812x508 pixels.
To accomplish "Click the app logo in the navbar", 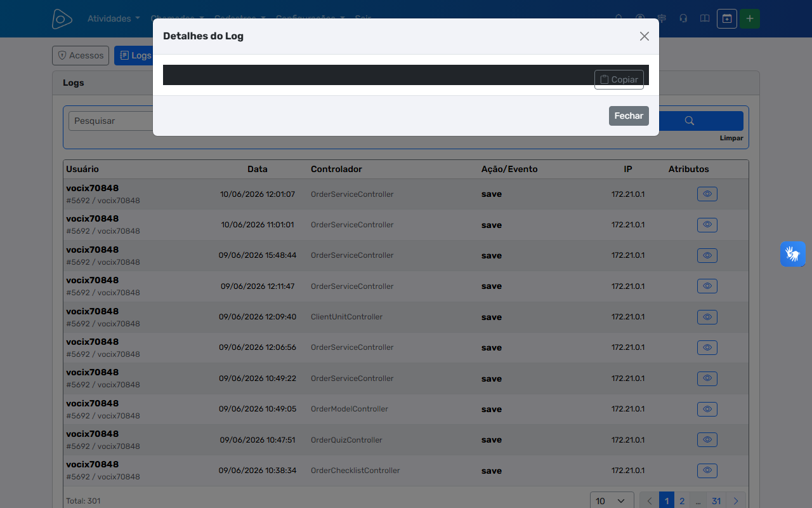I will [x=62, y=19].
